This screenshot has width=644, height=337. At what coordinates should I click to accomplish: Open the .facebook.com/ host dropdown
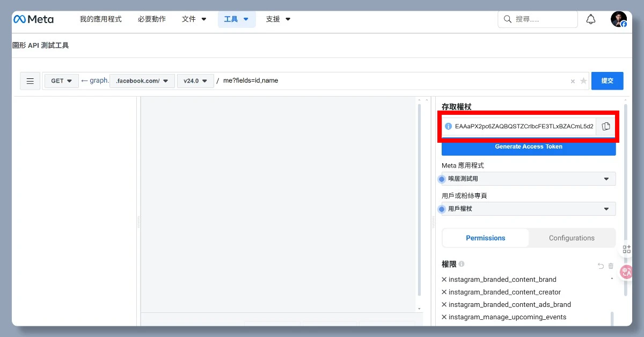tap(142, 81)
